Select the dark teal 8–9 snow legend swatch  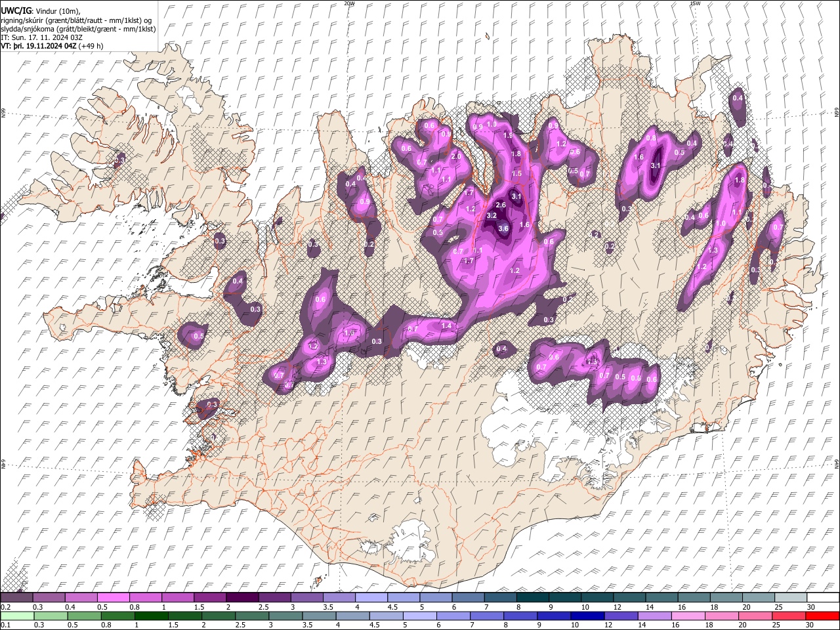532,597
